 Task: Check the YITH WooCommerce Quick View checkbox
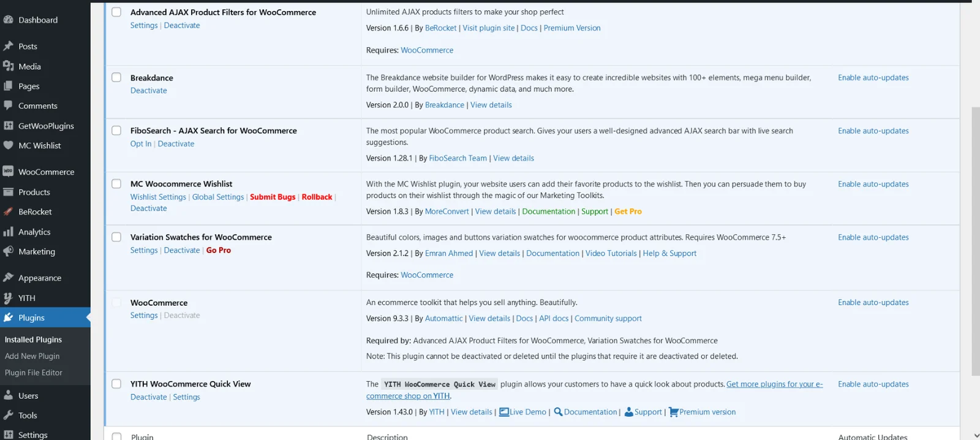click(x=116, y=384)
